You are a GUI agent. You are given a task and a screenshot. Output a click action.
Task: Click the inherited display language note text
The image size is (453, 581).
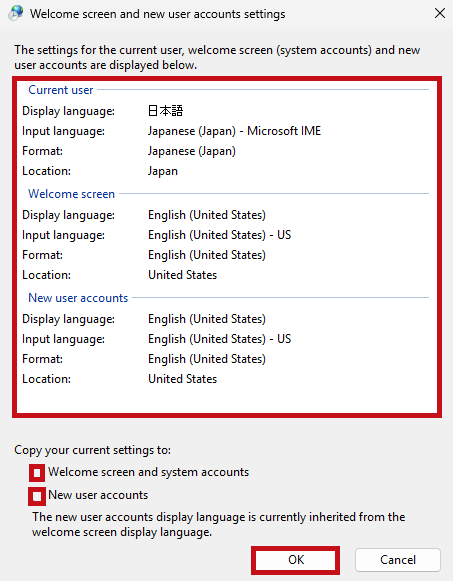pyautogui.click(x=219, y=525)
